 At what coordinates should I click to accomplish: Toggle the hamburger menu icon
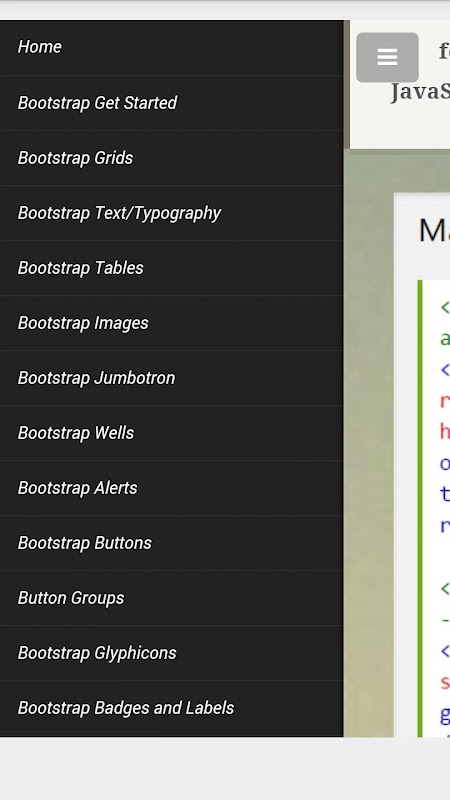[387, 57]
